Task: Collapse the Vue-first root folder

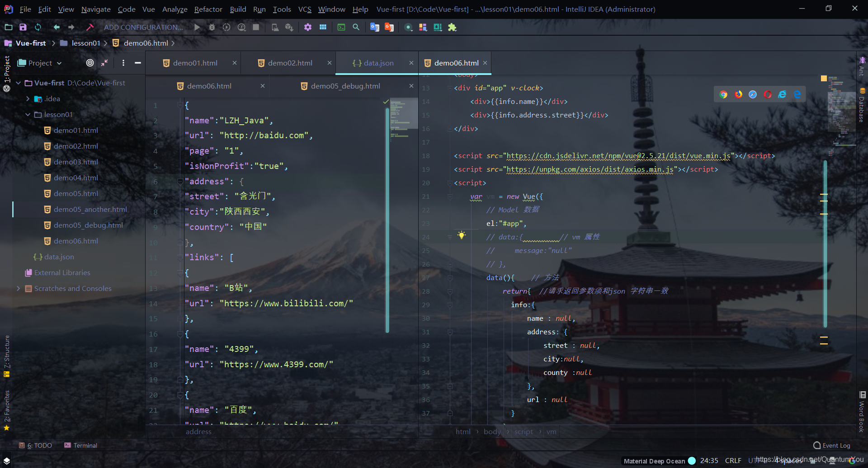Action: [19, 83]
